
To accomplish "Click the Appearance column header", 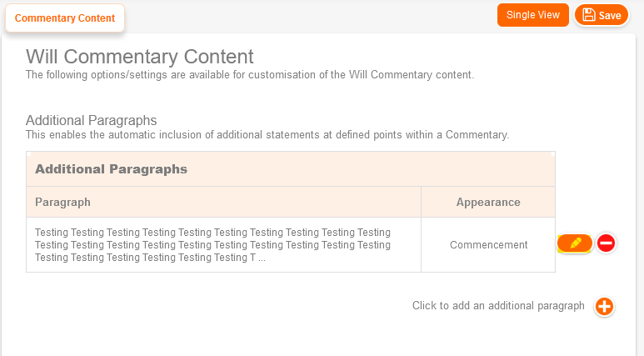I will pyautogui.click(x=488, y=203).
